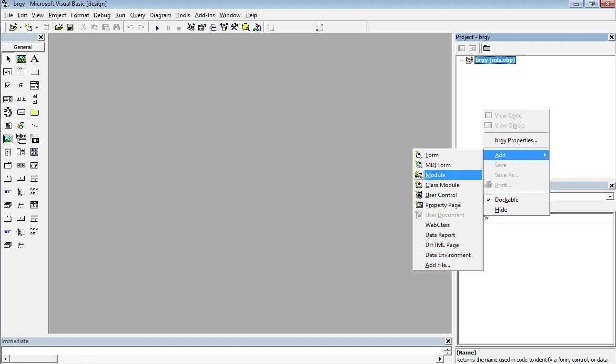Select the OptionButton control tool
This screenshot has width=616, height=364.
click(21, 86)
